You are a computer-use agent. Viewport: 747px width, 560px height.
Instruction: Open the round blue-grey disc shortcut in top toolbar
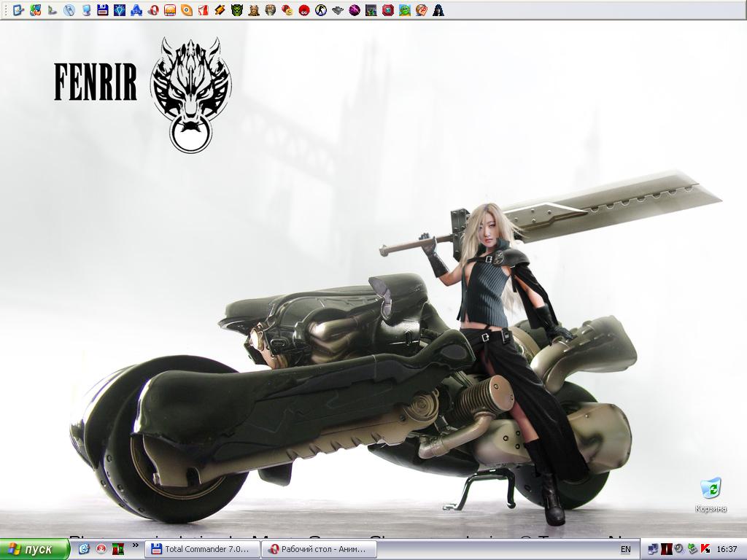[69, 9]
